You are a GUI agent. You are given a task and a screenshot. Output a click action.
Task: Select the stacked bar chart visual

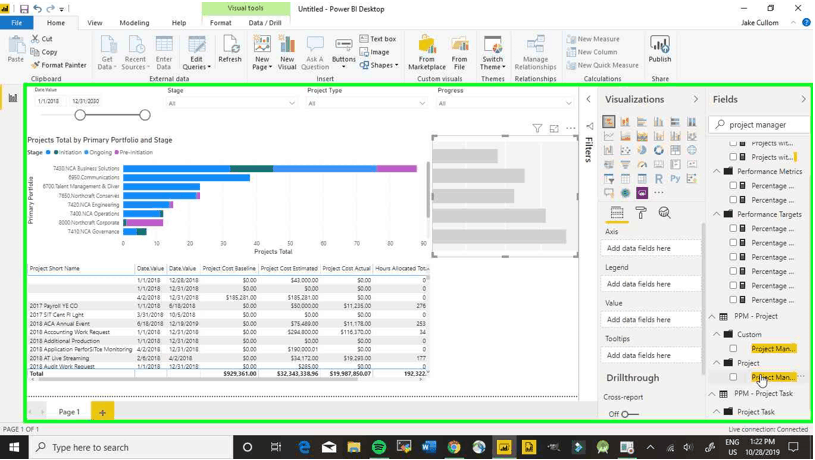point(609,122)
